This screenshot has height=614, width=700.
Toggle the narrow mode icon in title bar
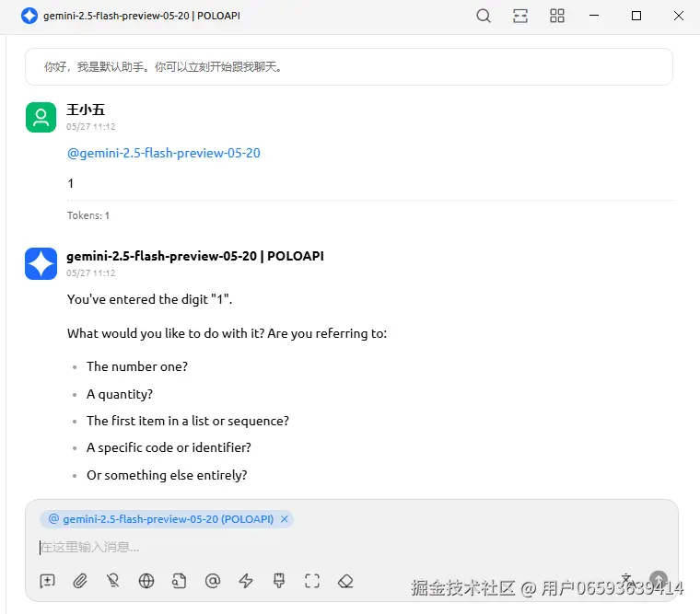point(520,16)
